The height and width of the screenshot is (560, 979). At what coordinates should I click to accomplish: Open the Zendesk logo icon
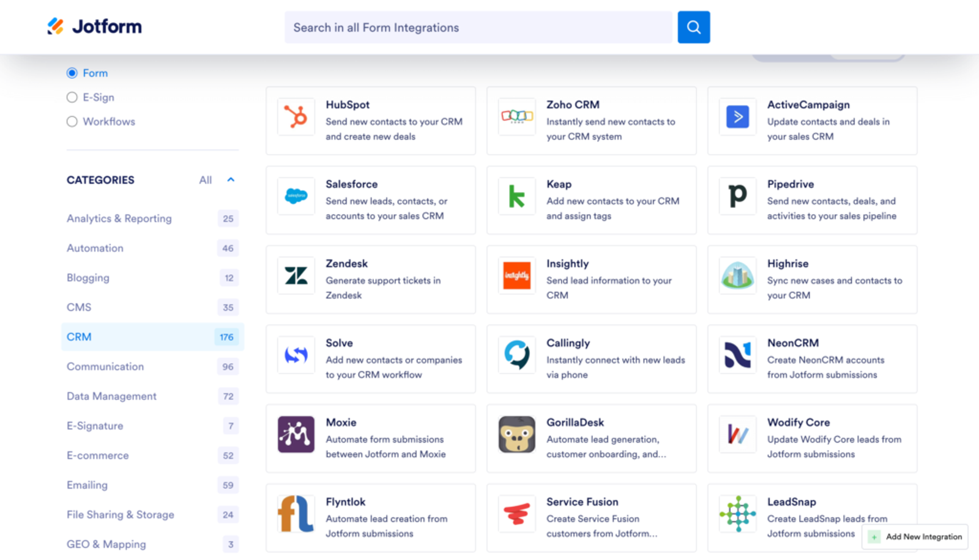(x=296, y=275)
